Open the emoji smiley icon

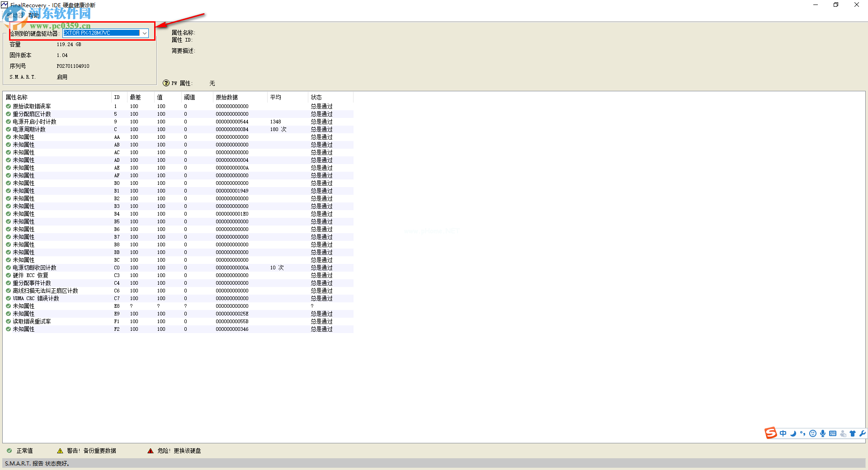point(813,433)
